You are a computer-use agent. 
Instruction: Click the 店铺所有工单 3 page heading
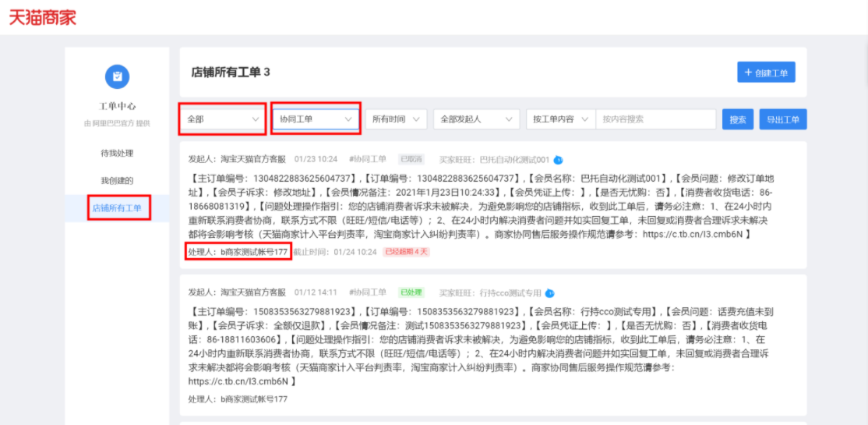[x=231, y=72]
